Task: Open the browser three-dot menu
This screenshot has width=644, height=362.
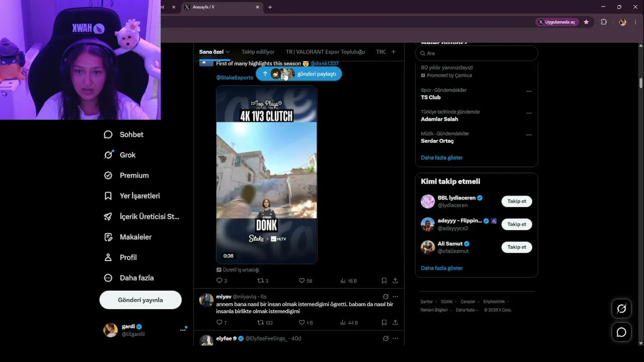Action: click(x=636, y=22)
